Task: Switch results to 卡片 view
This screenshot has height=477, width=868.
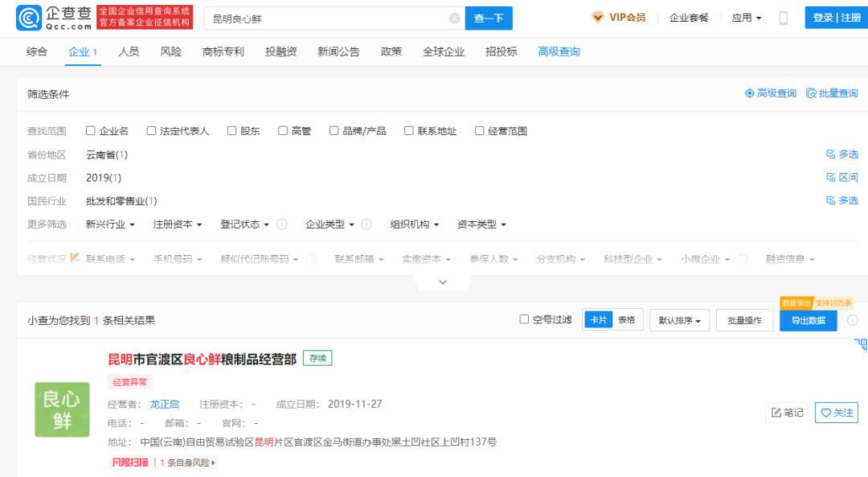Action: (x=599, y=319)
